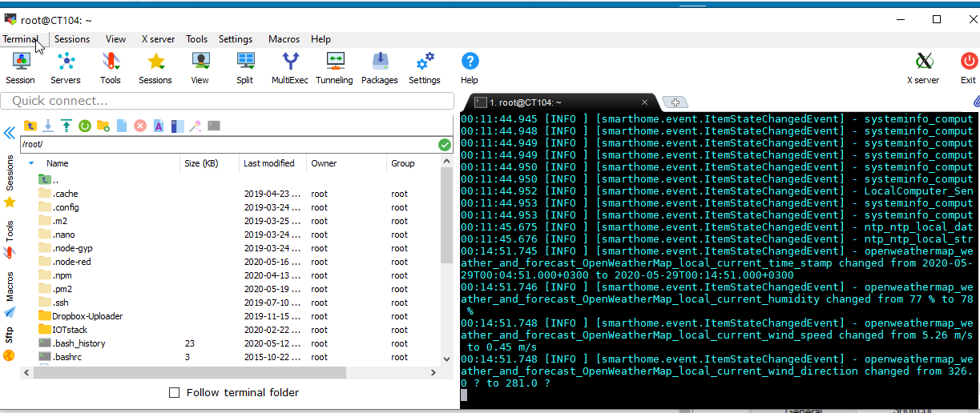The height and width of the screenshot is (413, 980).
Task: Launch the X server icon
Action: [x=923, y=67]
